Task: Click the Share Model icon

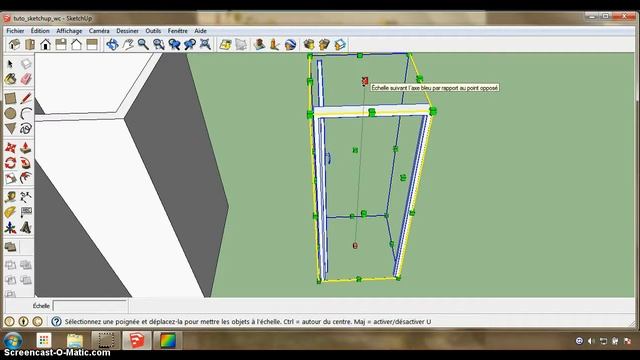Action: pos(324,44)
